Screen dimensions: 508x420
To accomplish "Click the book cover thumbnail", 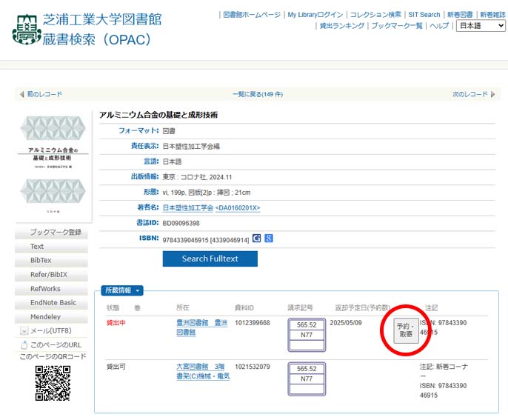I will (x=53, y=167).
